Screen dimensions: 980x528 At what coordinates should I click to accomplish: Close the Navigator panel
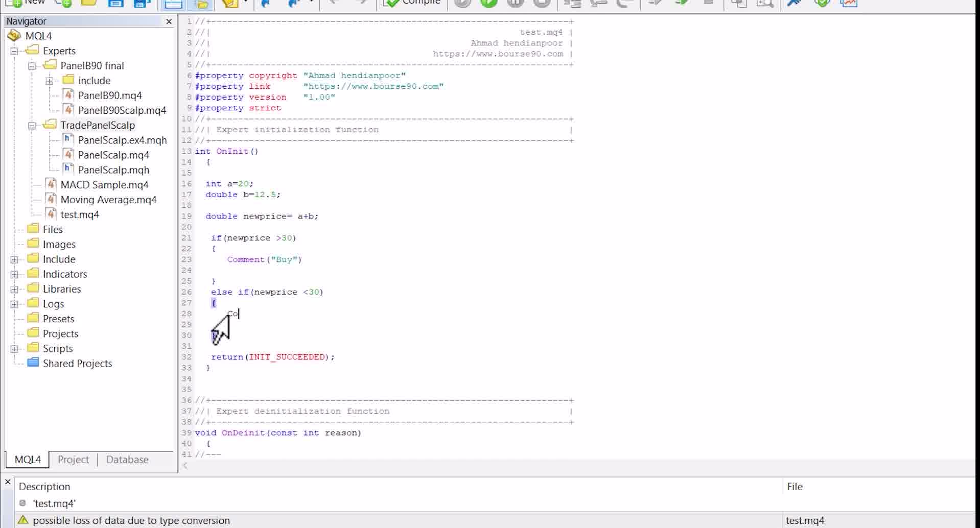169,21
